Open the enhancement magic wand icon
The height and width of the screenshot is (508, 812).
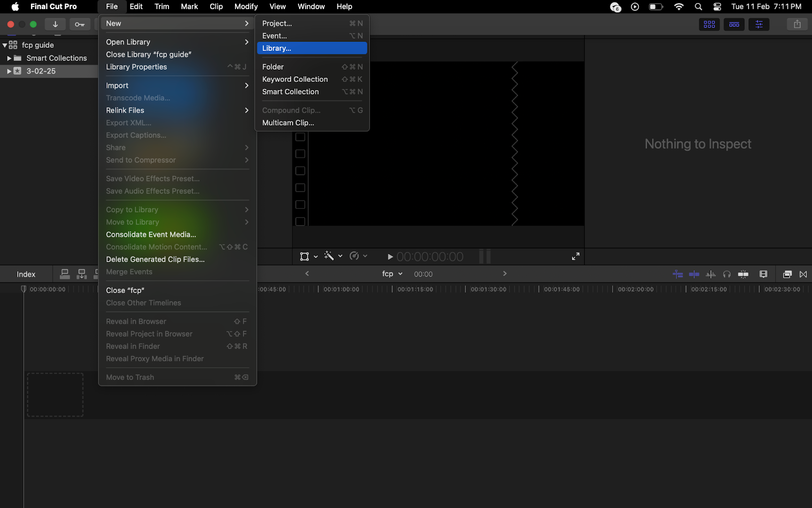pos(329,256)
